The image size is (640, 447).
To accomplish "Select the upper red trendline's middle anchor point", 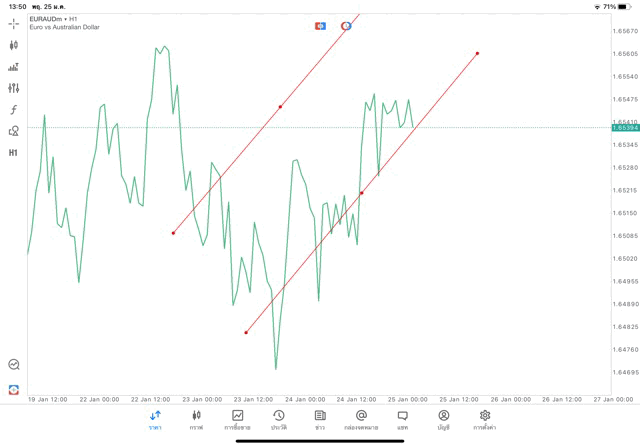I will tap(280, 107).
